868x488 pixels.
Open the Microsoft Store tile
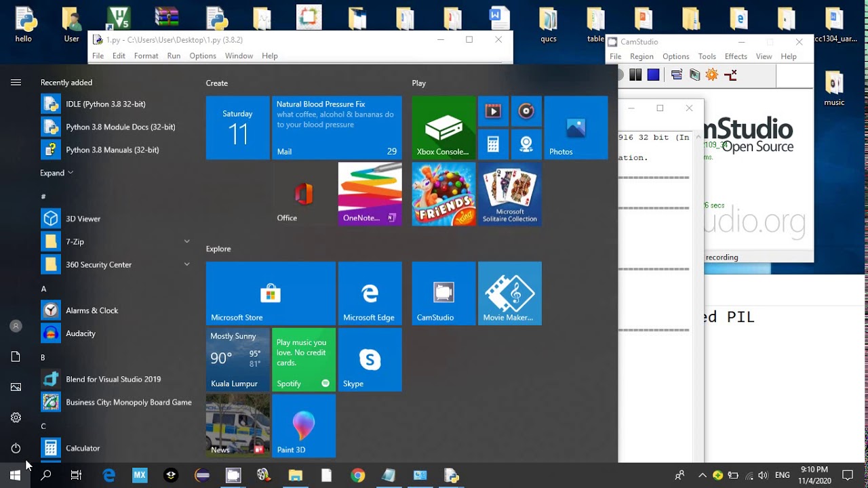point(271,293)
